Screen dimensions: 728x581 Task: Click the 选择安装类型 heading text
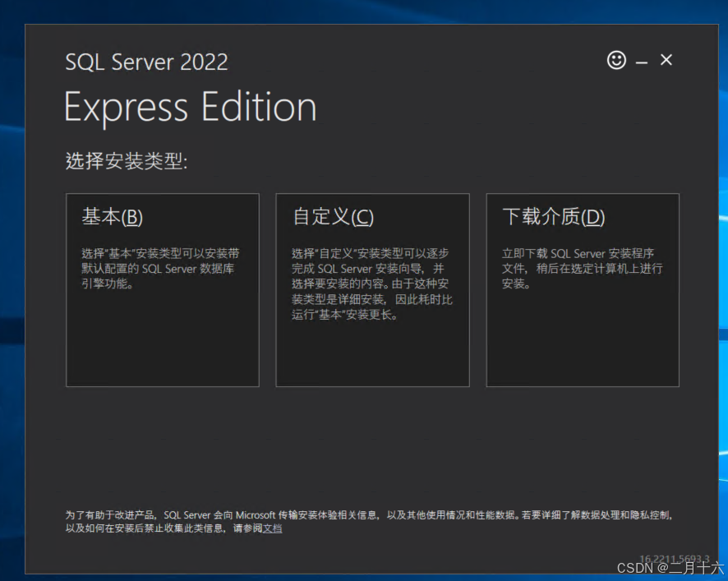coord(127,161)
